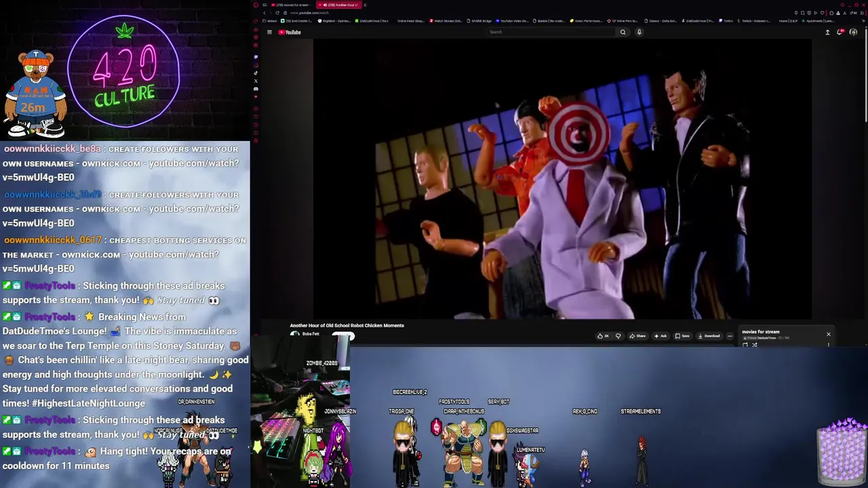Open the browser downloads icon
Image resolution: width=868 pixels, height=488 pixels.
845,13
